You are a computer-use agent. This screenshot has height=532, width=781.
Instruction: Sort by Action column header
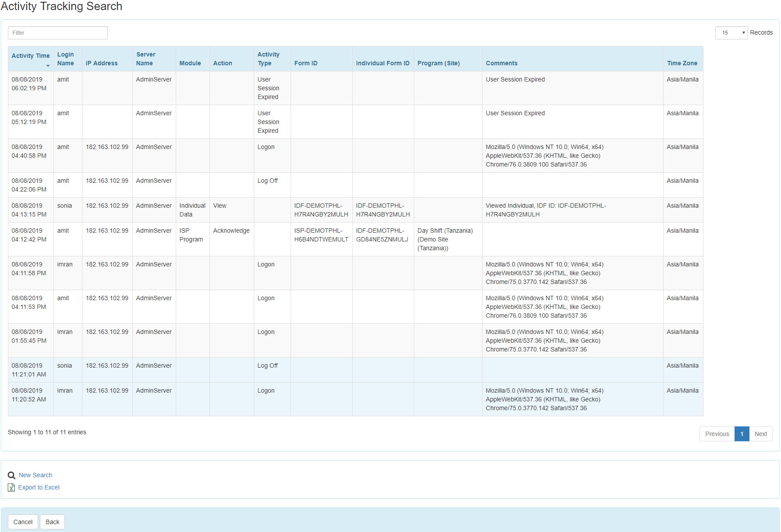[232, 59]
